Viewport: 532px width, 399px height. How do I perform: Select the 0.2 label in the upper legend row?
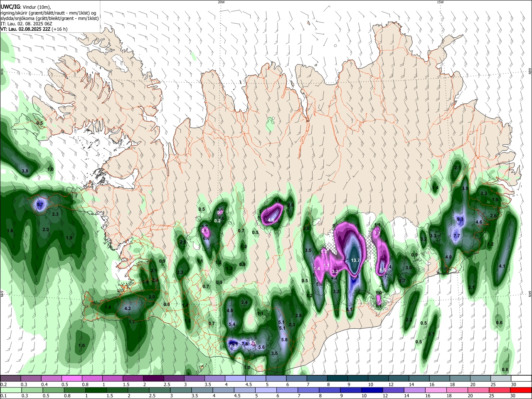[x=3, y=384]
